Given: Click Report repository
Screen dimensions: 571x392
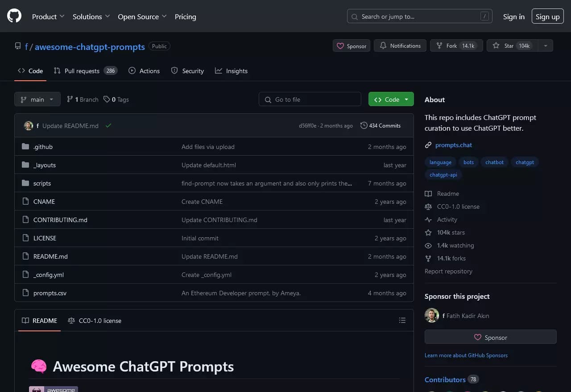Looking at the screenshot, I should coord(448,271).
